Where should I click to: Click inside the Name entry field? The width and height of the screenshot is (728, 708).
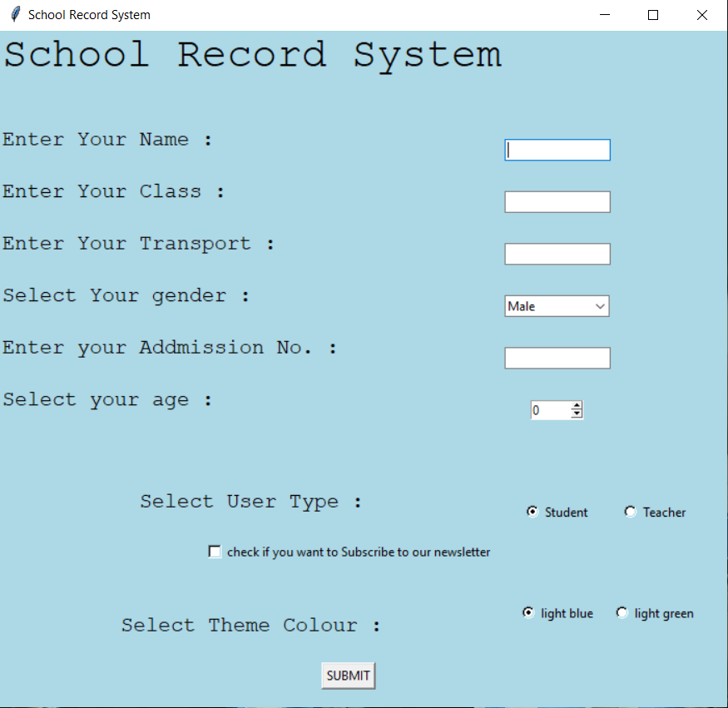tap(557, 150)
